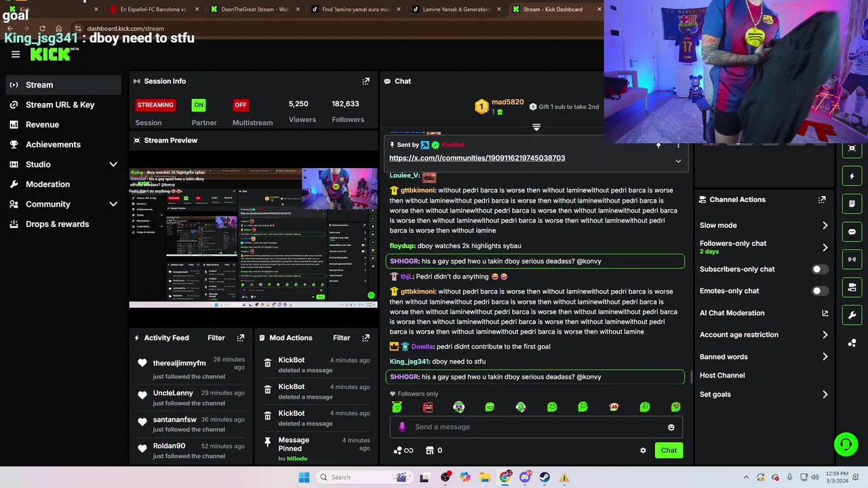Open Followers-only chat options chevron

tap(825, 247)
